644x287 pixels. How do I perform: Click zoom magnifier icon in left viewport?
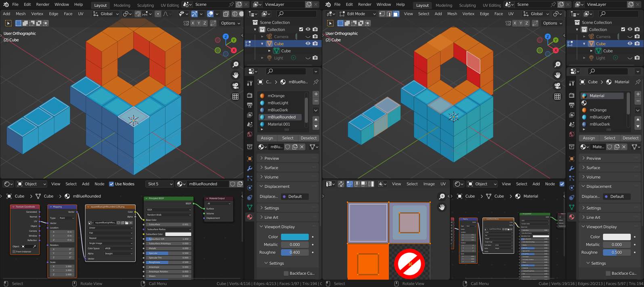tap(235, 65)
